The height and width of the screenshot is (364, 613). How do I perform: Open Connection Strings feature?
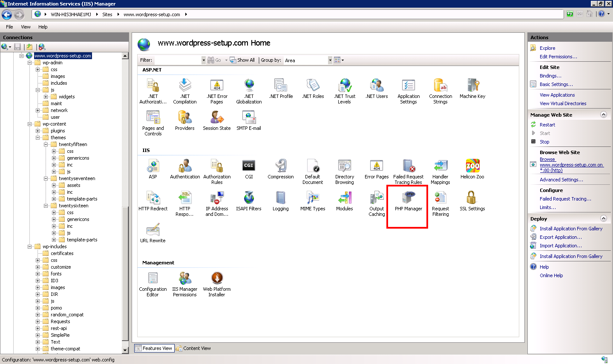click(x=440, y=92)
